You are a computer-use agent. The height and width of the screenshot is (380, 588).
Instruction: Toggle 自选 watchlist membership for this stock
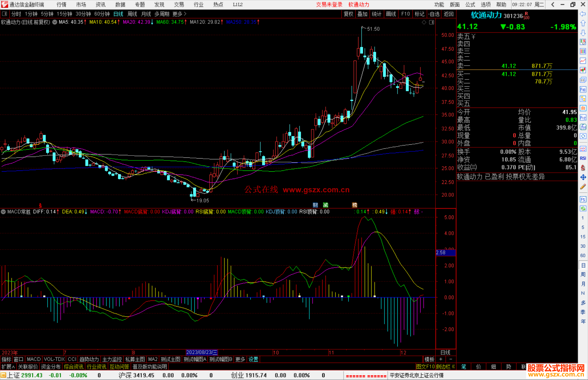[434, 14]
